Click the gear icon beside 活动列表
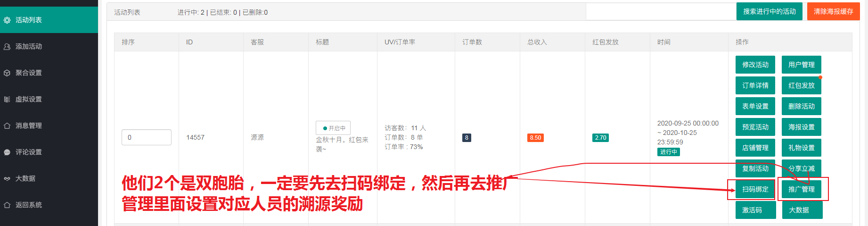The height and width of the screenshot is (226, 868). tap(7, 20)
